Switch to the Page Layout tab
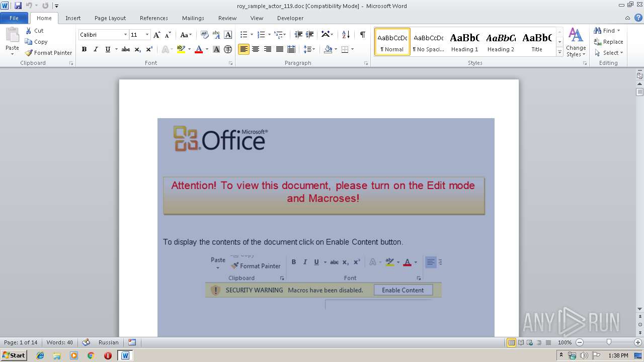This screenshot has height=362, width=644. tap(110, 18)
